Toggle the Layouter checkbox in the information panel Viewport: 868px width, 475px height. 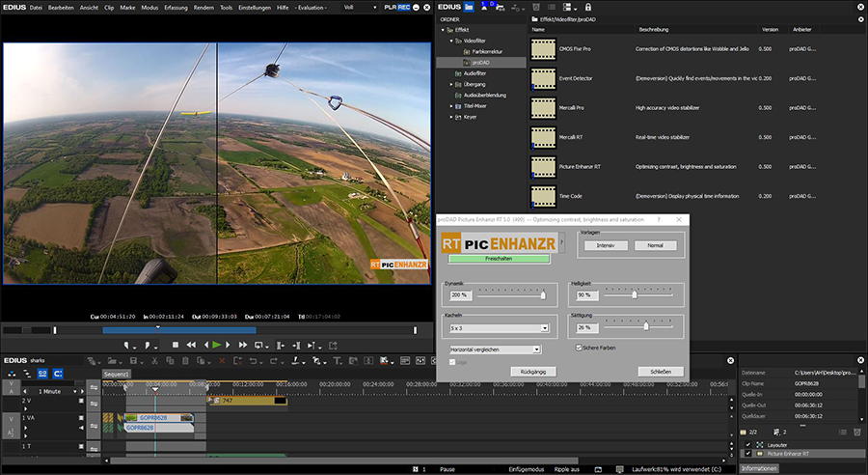click(747, 444)
